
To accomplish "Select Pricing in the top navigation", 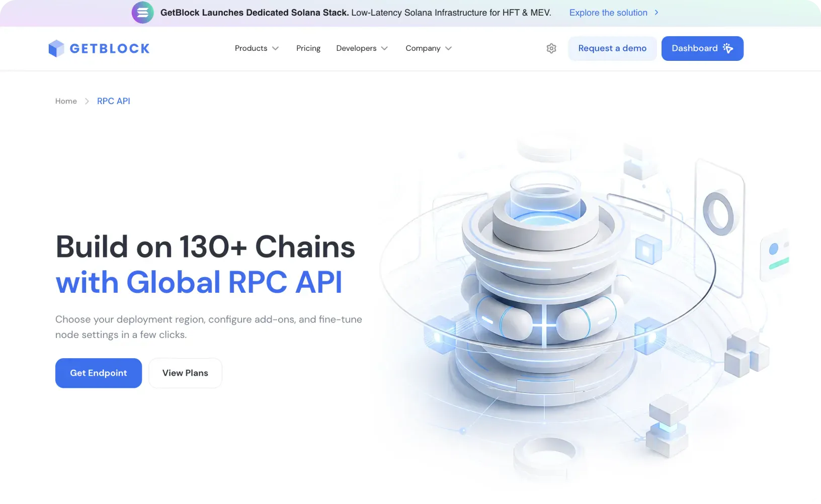I will point(308,48).
